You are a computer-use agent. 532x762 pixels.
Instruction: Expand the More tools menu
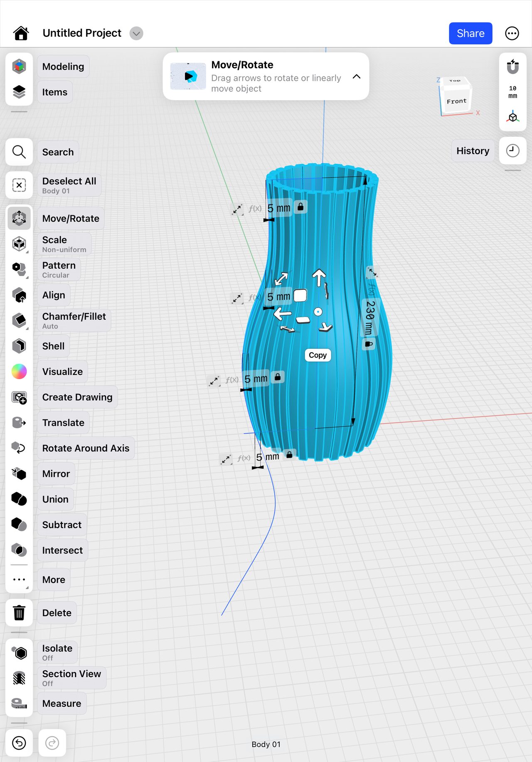pyautogui.click(x=19, y=580)
